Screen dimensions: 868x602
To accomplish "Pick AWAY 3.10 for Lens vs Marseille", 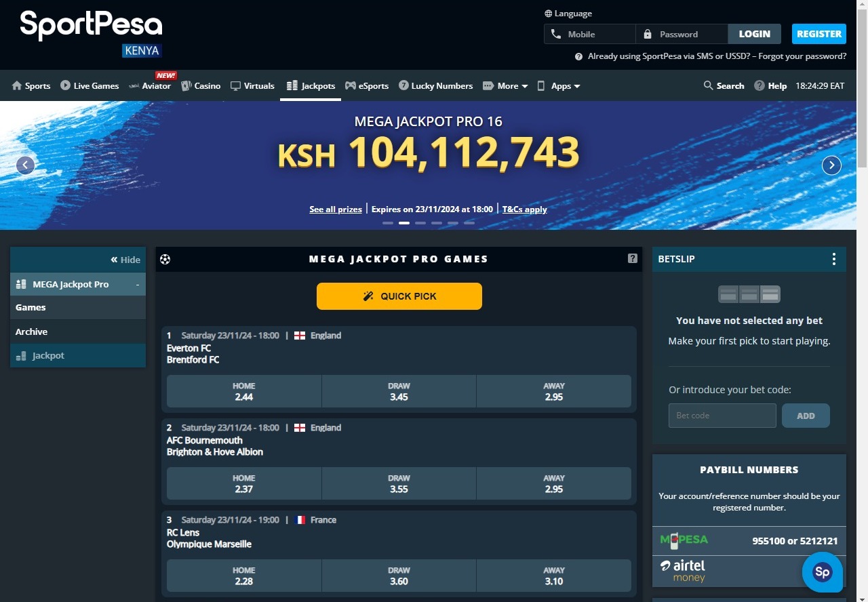I will point(554,576).
